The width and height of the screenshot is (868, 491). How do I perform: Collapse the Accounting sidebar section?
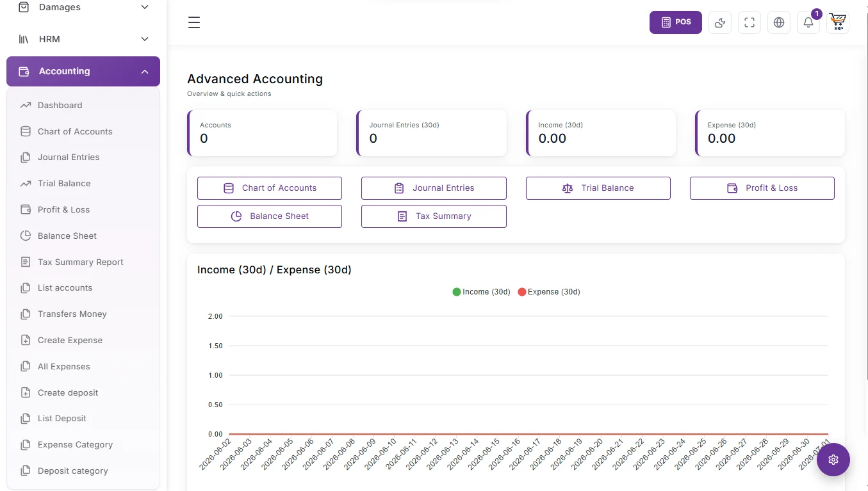pyautogui.click(x=83, y=71)
